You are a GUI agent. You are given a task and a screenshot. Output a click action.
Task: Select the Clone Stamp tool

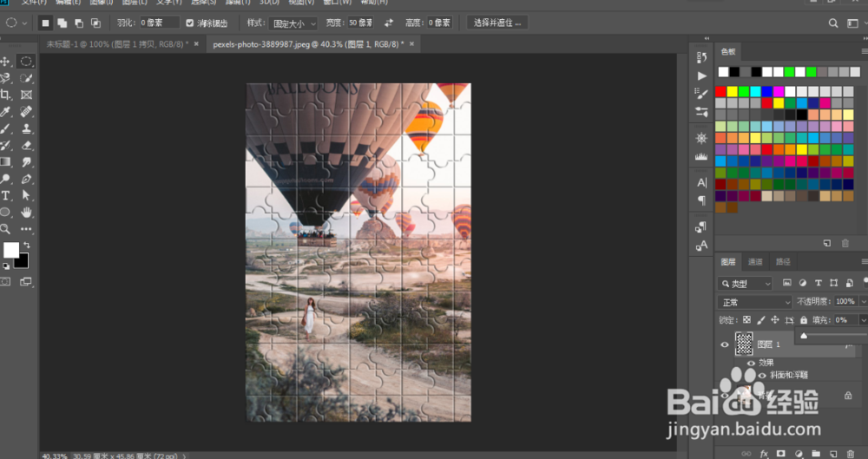26,128
